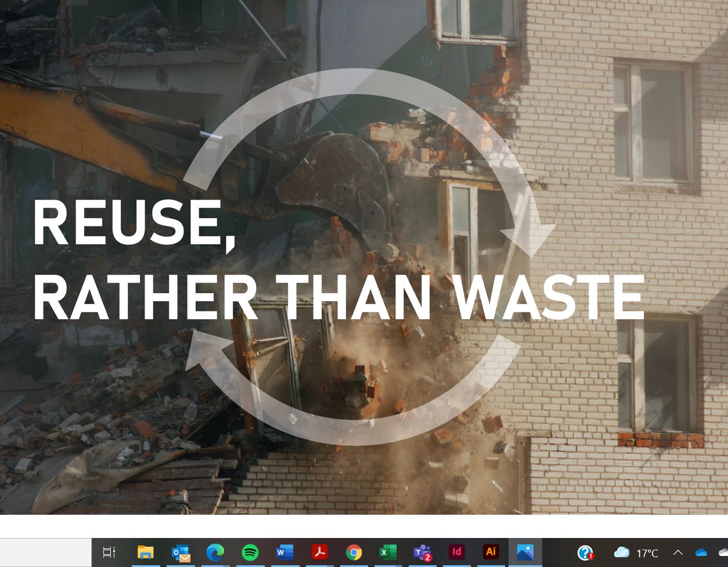The height and width of the screenshot is (567, 728).
Task: Open the weather widget showing 17°C
Action: click(x=636, y=553)
